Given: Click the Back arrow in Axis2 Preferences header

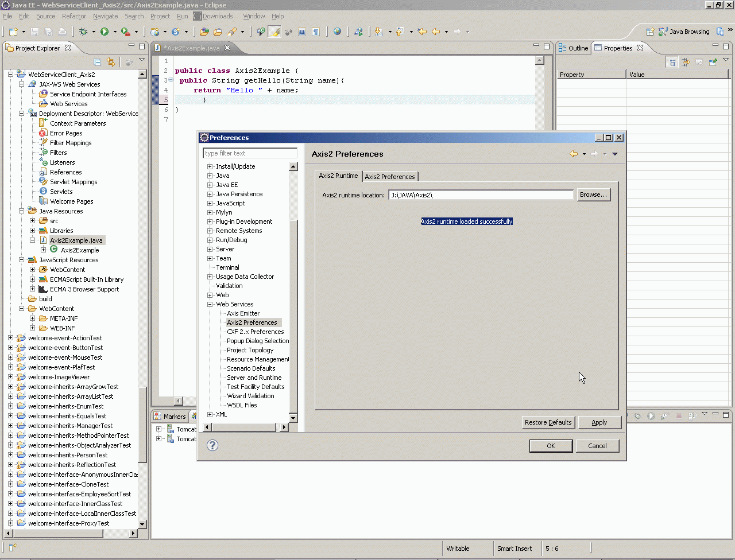Looking at the screenshot, I should (x=573, y=154).
